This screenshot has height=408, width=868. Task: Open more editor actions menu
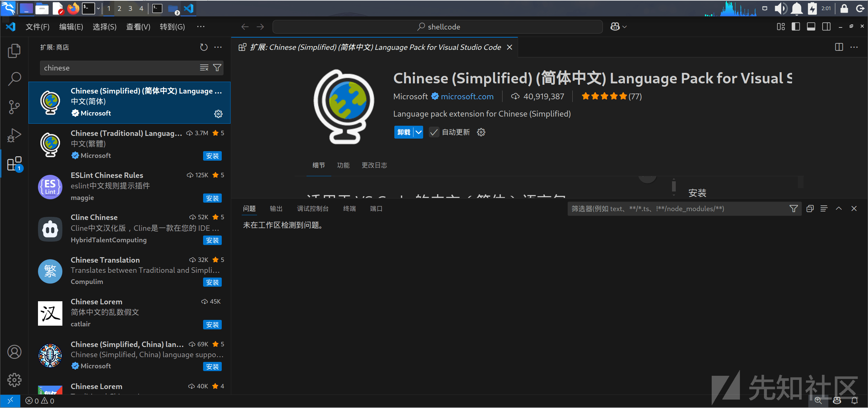tap(854, 47)
